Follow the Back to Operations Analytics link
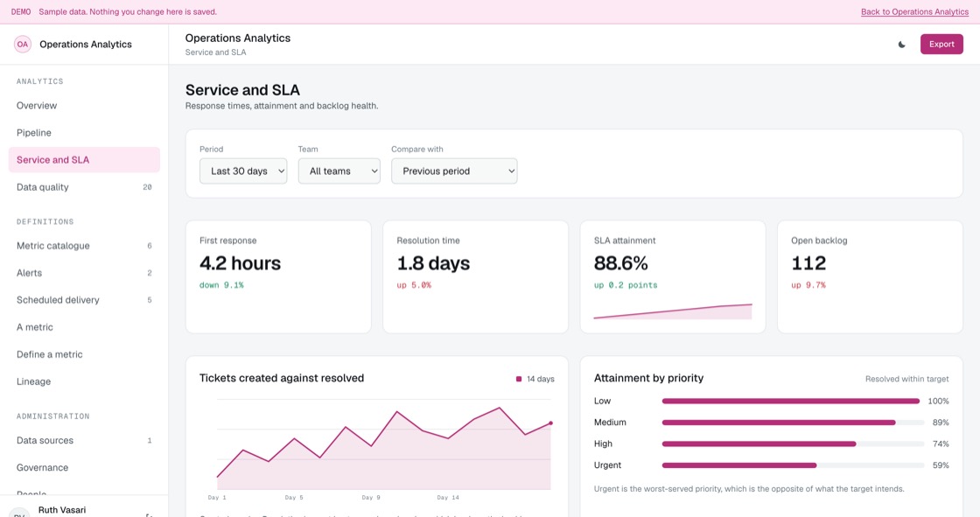Screen dimensions: 980x517 pos(914,12)
